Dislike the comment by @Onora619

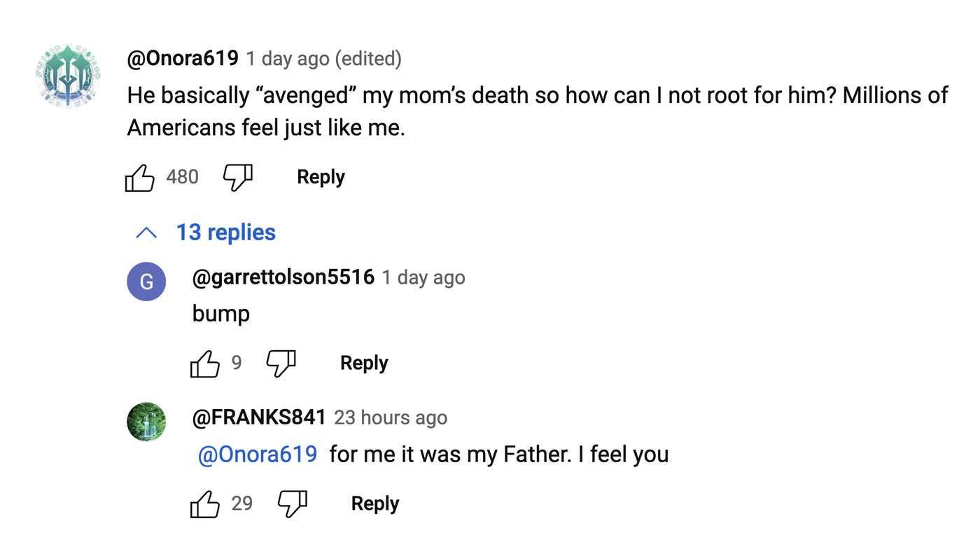point(238,177)
